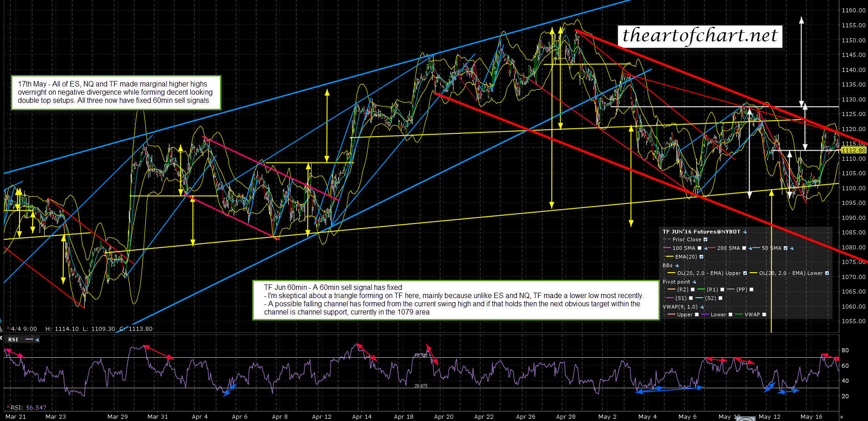The image size is (868, 421).
Task: Close the RSI value readout with red X
Action: pyautogui.click(x=8, y=407)
